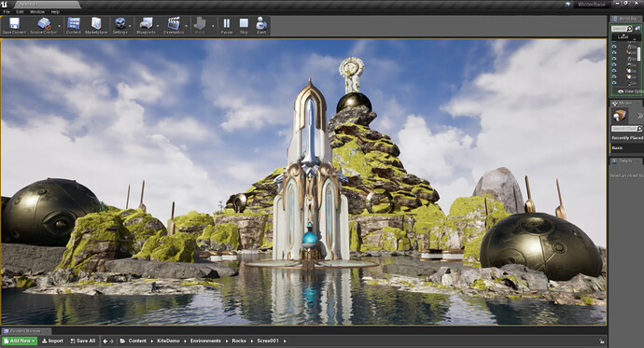The height and width of the screenshot is (348, 644).
Task: Click the Build toolbar icon
Action: pos(200,25)
